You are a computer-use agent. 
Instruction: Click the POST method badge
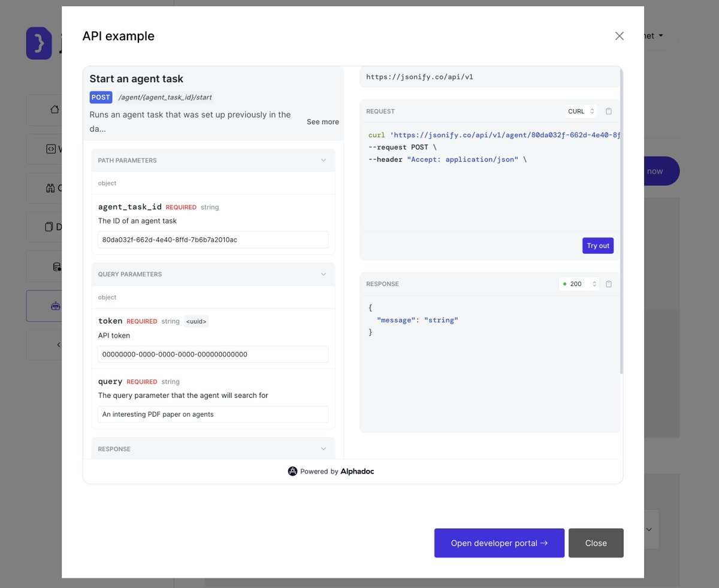[101, 97]
